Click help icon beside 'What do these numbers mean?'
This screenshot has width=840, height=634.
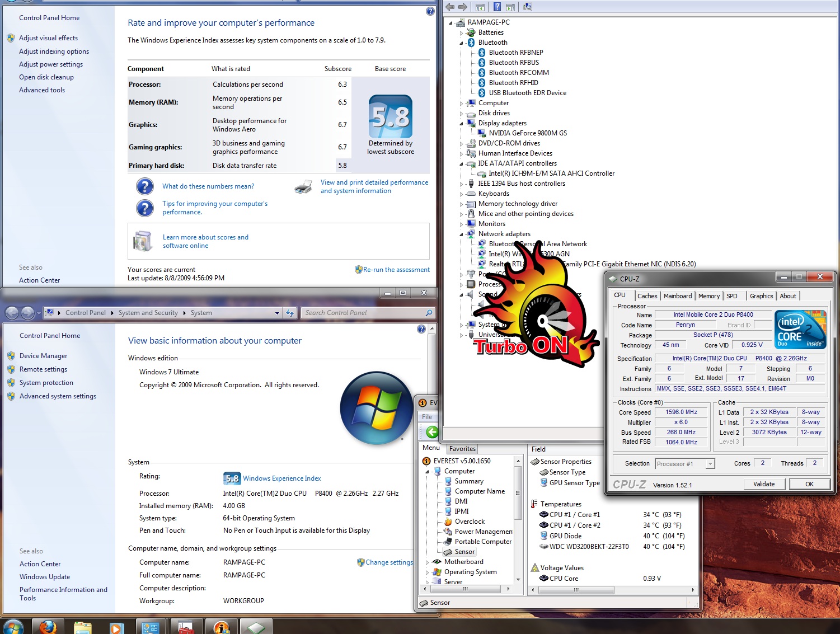[x=145, y=186]
